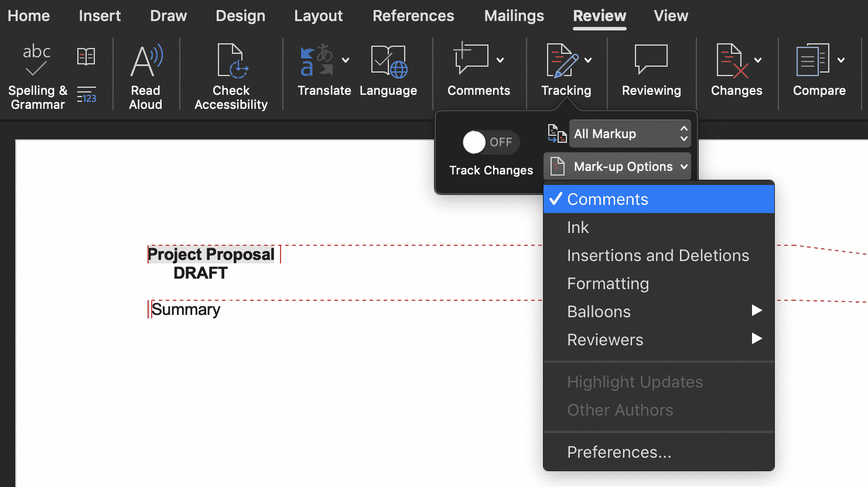
Task: Switch to the Mailings ribbon tab
Action: pos(514,16)
